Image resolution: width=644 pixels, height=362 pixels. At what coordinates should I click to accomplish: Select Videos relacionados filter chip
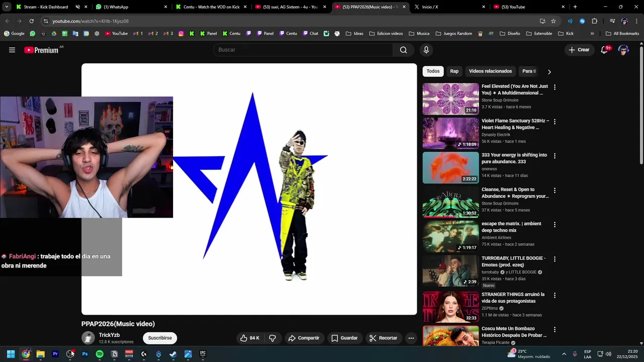point(491,71)
